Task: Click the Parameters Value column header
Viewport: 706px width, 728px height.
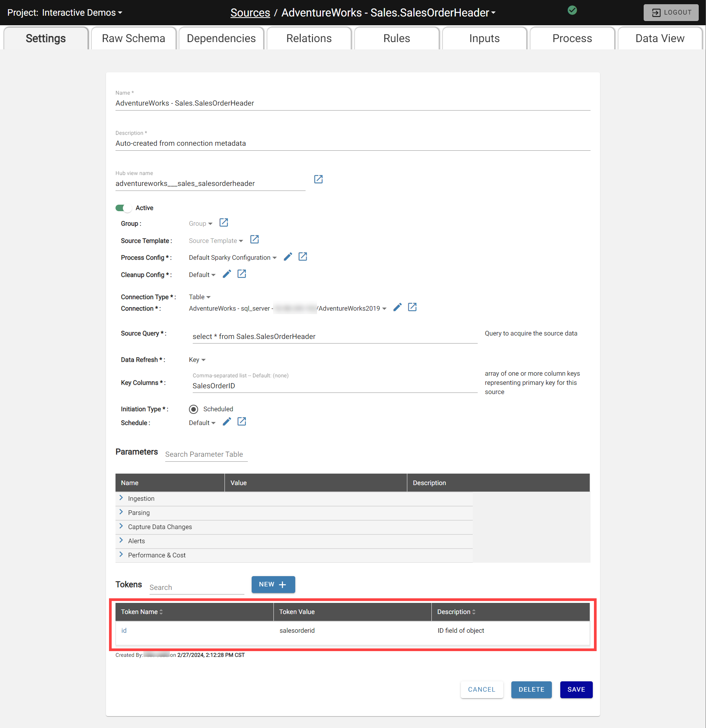Action: pyautogui.click(x=316, y=483)
